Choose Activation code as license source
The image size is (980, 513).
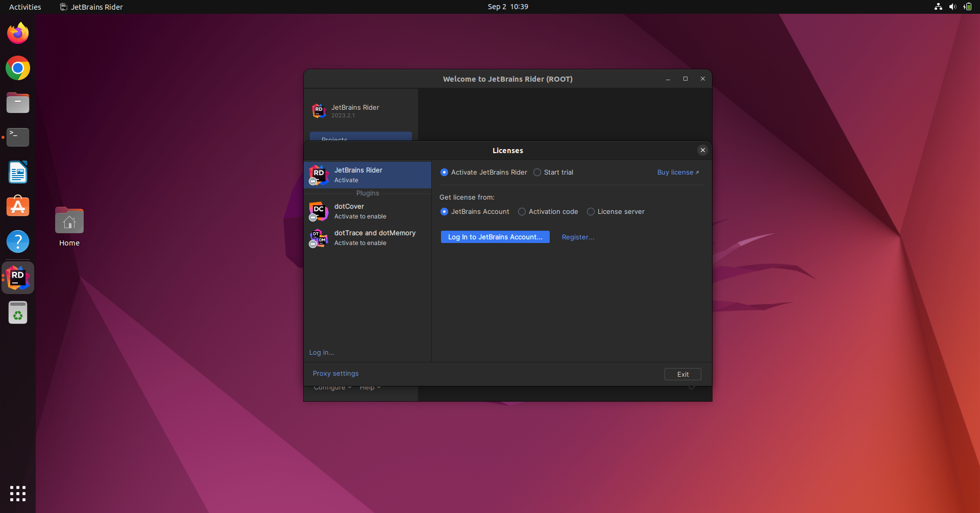pyautogui.click(x=522, y=211)
